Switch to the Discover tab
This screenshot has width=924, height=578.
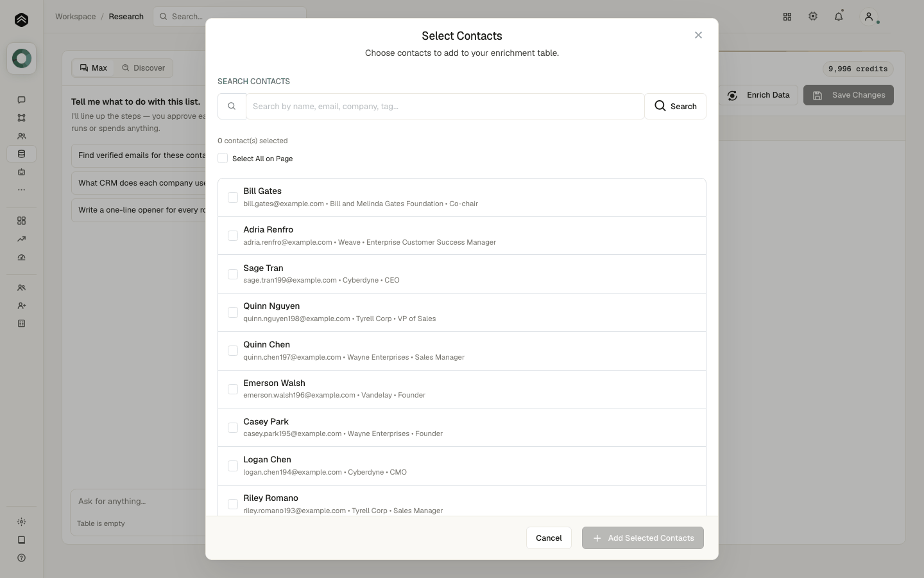click(x=144, y=68)
